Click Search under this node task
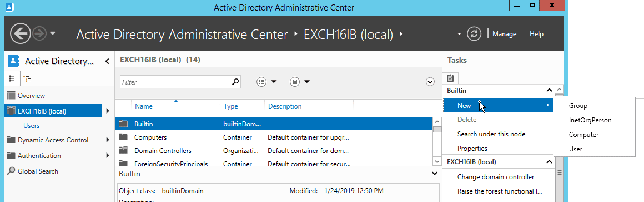 click(491, 134)
